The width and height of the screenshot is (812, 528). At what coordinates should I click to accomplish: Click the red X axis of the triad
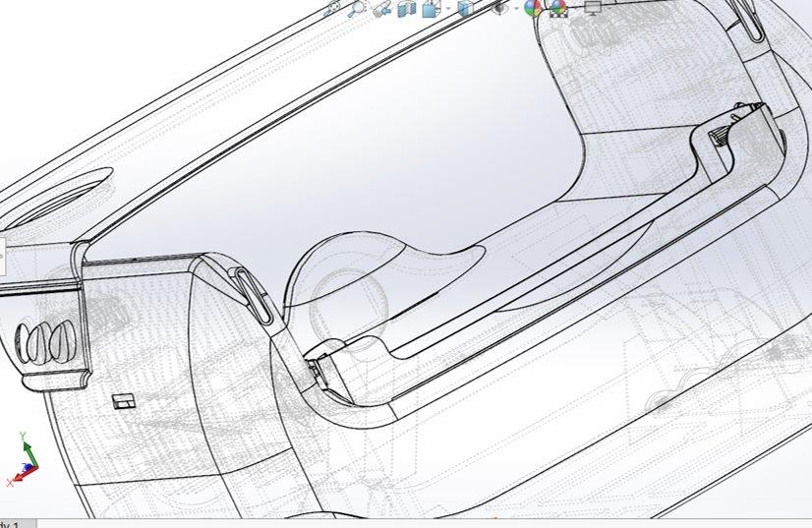pos(14,480)
